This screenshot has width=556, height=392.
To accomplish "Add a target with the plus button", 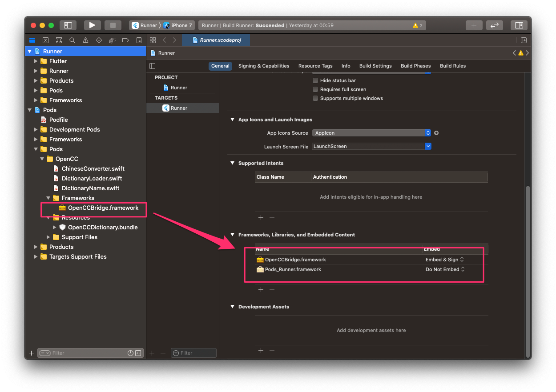I will point(152,353).
